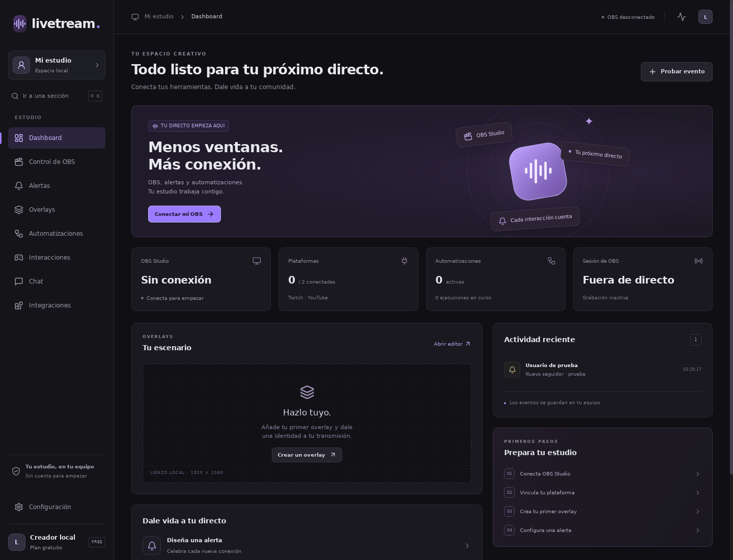
Task: Open the Abrir editor link
Action: [x=452, y=344]
